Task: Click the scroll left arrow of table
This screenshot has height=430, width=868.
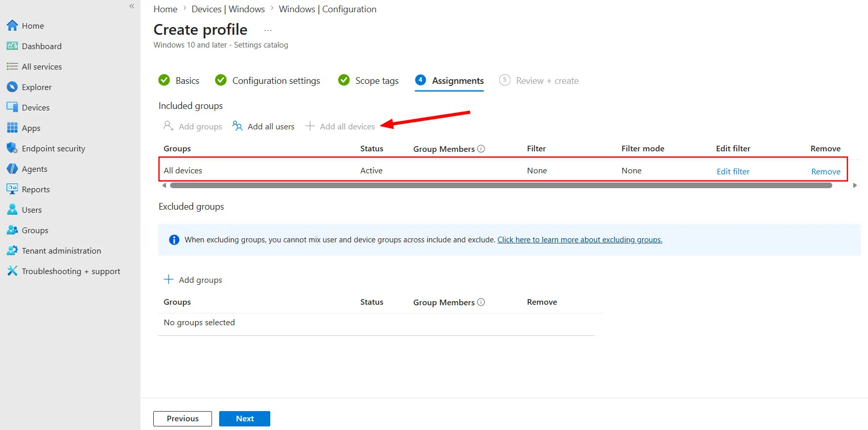Action: [164, 186]
